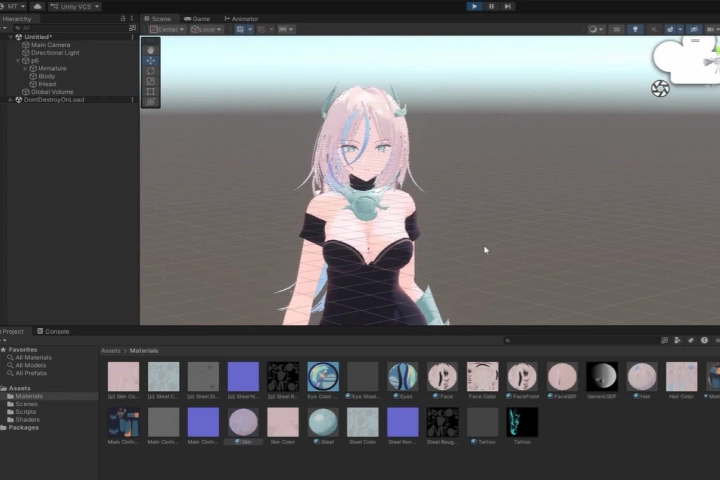Viewport: 720px width, 480px height.
Task: Select Main Camera in the Hierarchy
Action: (51, 45)
